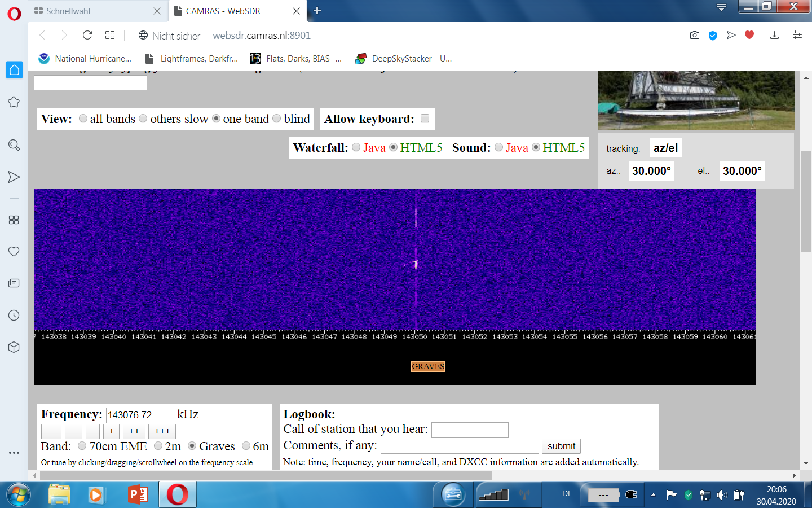This screenshot has height=508, width=812.
Task: Go to Opera sidebar home icon
Action: coord(14,70)
